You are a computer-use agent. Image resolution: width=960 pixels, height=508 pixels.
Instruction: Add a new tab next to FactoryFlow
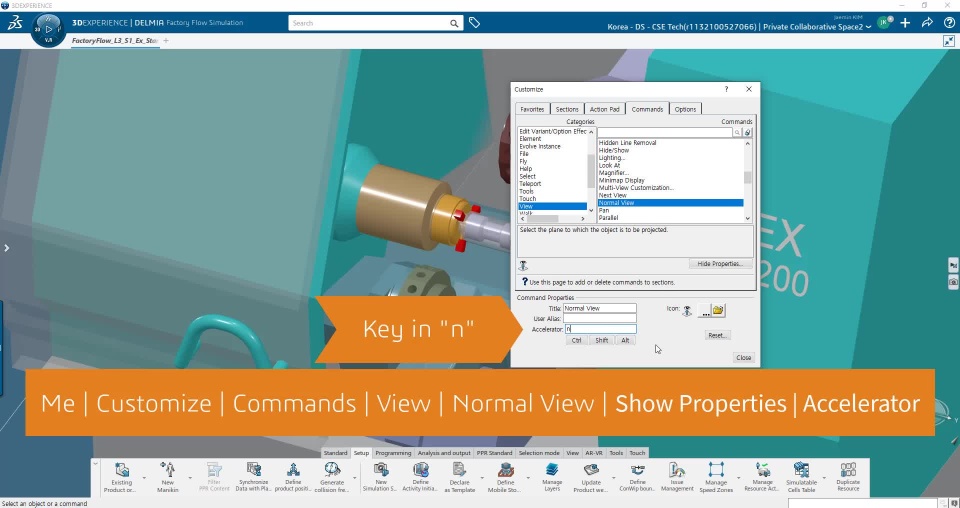(166, 41)
